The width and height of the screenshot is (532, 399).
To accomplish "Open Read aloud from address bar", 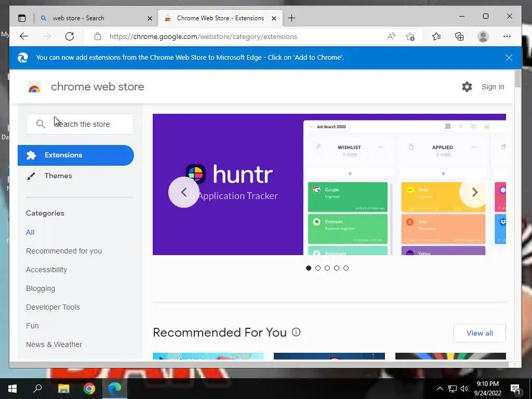I will [x=391, y=36].
